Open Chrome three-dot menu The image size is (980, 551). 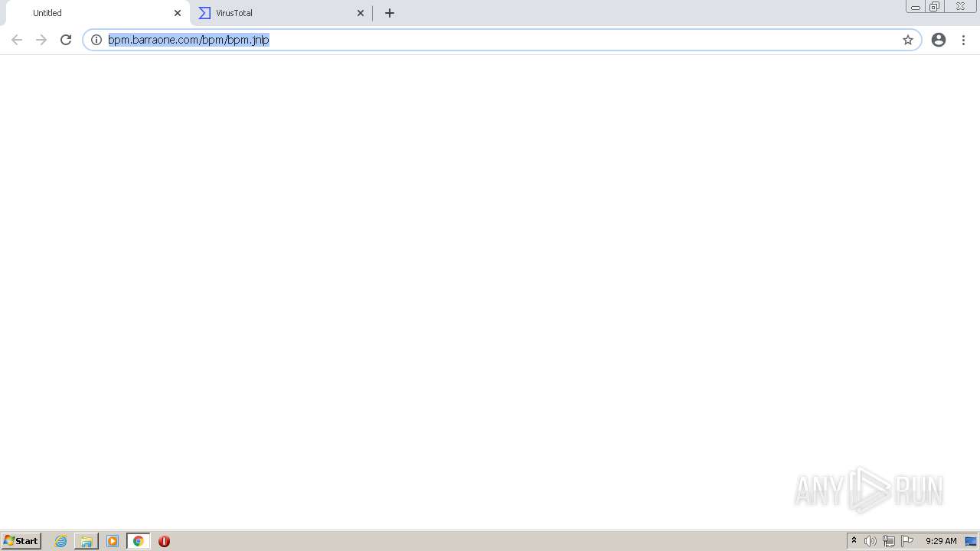[x=963, y=40]
